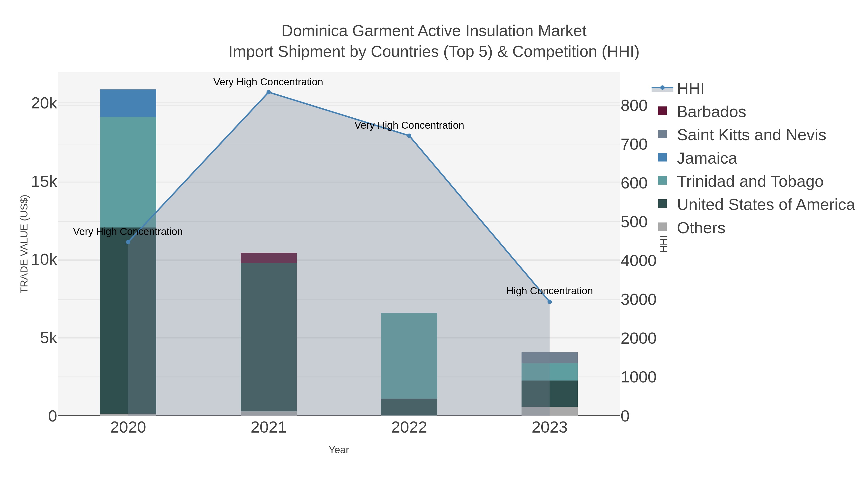
Task: Click the 2023 x-axis label
Action: click(549, 428)
